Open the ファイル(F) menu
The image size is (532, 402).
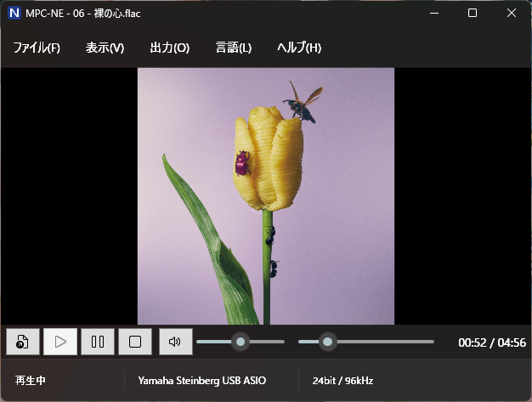click(37, 48)
